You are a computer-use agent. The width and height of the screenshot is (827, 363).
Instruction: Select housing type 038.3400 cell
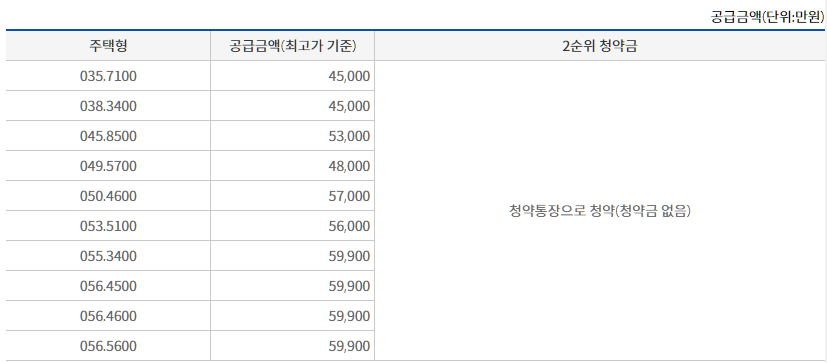pos(108,106)
